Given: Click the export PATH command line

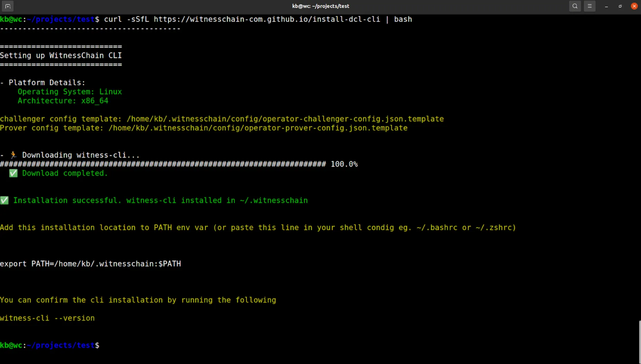Looking at the screenshot, I should click(90, 264).
